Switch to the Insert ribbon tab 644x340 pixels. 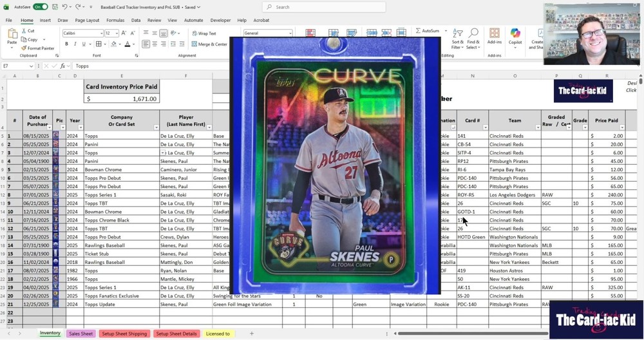(x=45, y=20)
